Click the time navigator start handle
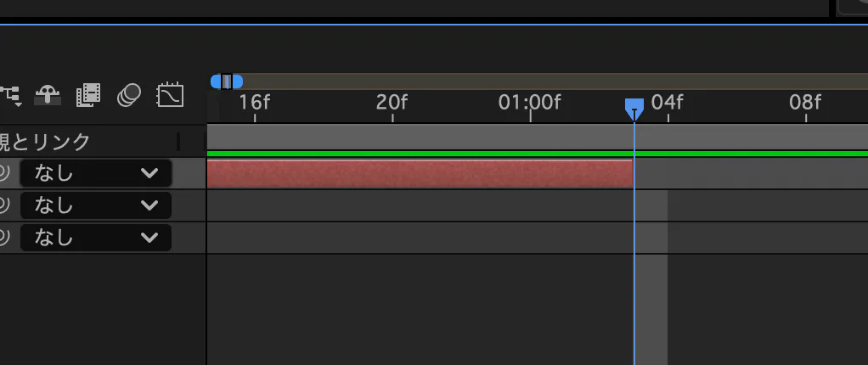The image size is (868, 365). [216, 81]
